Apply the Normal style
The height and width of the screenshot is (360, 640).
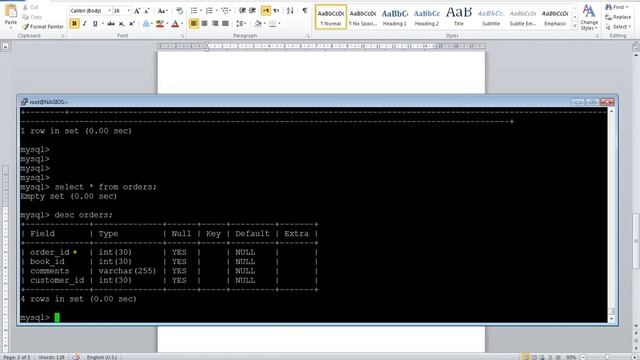pos(331,17)
